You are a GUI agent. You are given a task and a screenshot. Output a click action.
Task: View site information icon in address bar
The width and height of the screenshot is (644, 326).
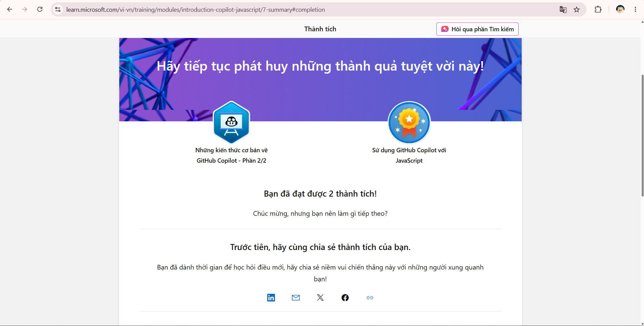58,9
